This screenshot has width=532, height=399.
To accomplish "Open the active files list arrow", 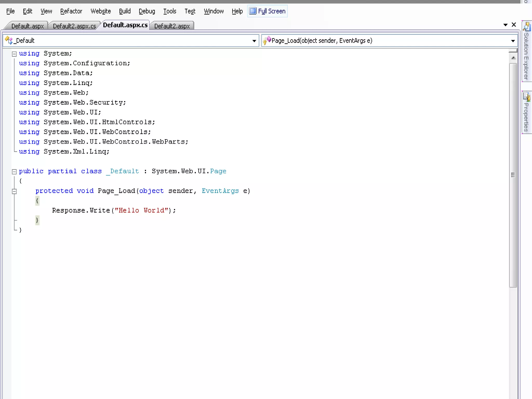I will pyautogui.click(x=505, y=25).
